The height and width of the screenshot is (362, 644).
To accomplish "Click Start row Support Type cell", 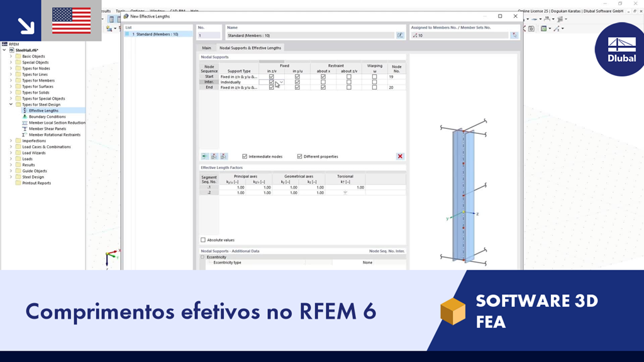I will (x=238, y=77).
